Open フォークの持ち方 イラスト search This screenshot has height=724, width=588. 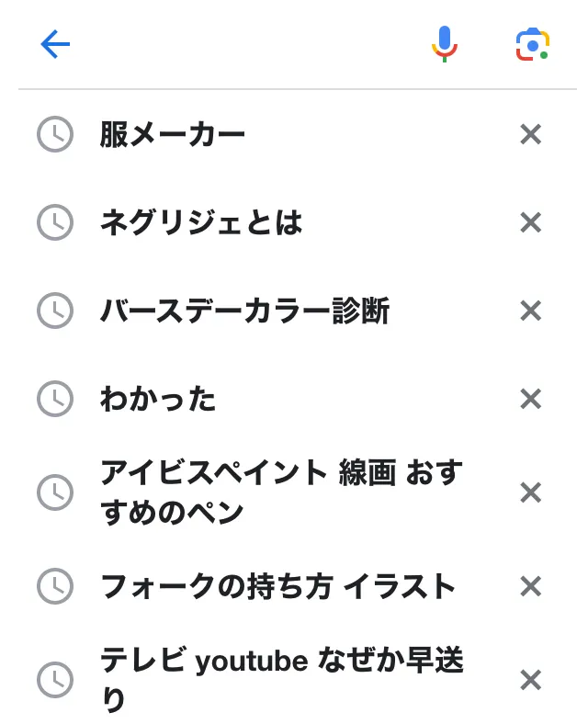(277, 586)
